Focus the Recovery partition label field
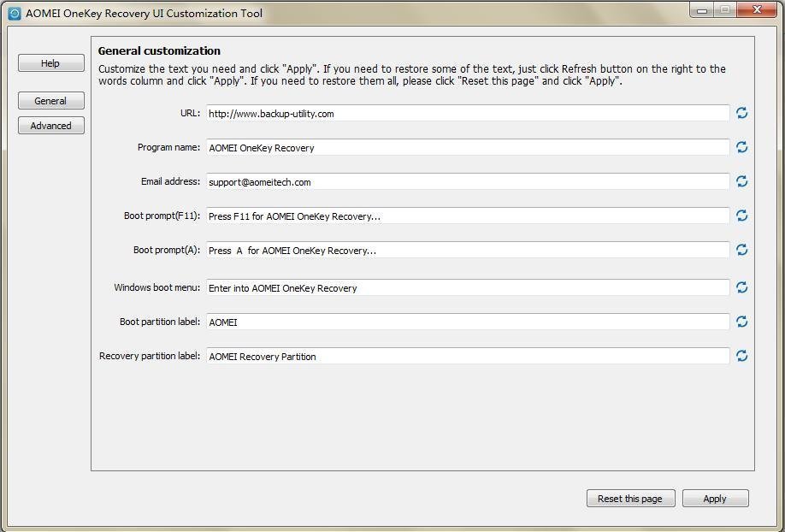 467,356
